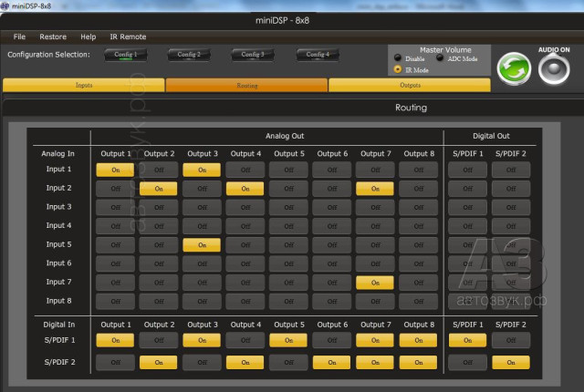Enable Input 5 to Output 1 routing

click(116, 245)
